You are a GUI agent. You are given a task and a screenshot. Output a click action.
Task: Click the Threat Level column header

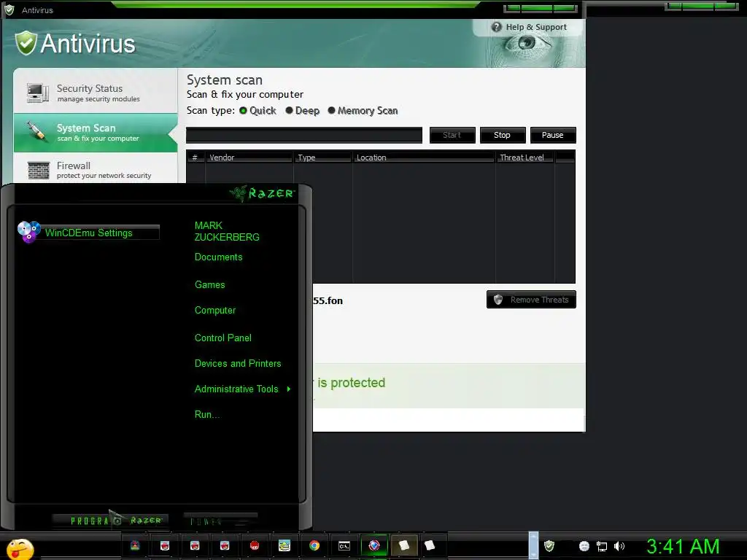point(525,157)
